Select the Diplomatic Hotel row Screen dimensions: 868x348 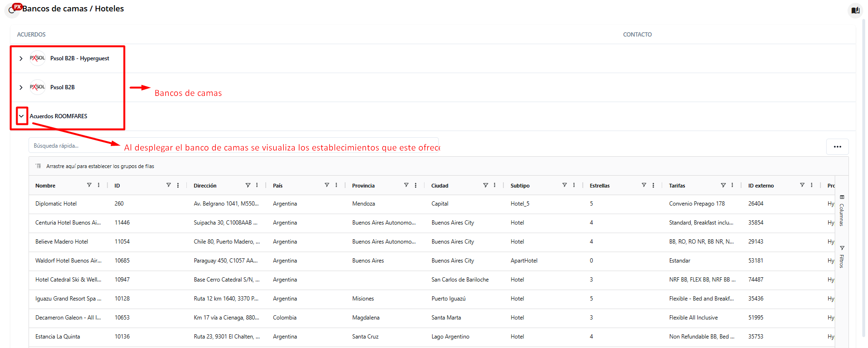[x=56, y=204]
